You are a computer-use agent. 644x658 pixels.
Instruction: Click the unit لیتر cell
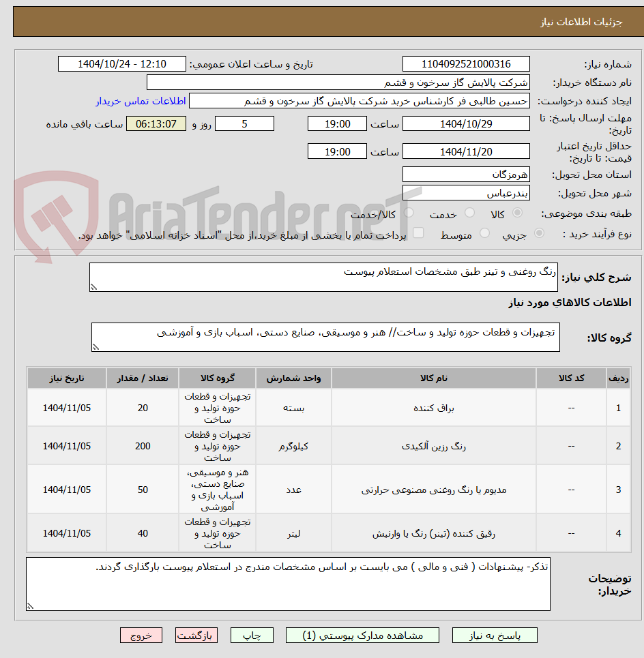click(x=293, y=533)
